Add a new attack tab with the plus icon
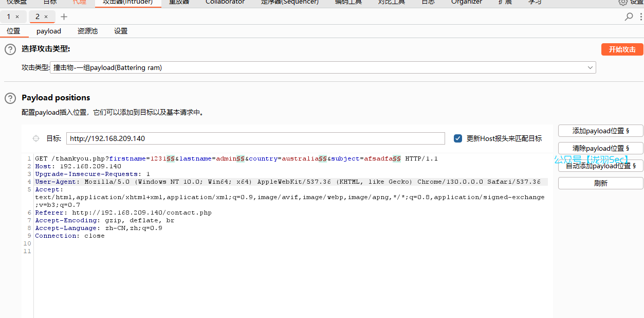The image size is (644, 318). (63, 16)
